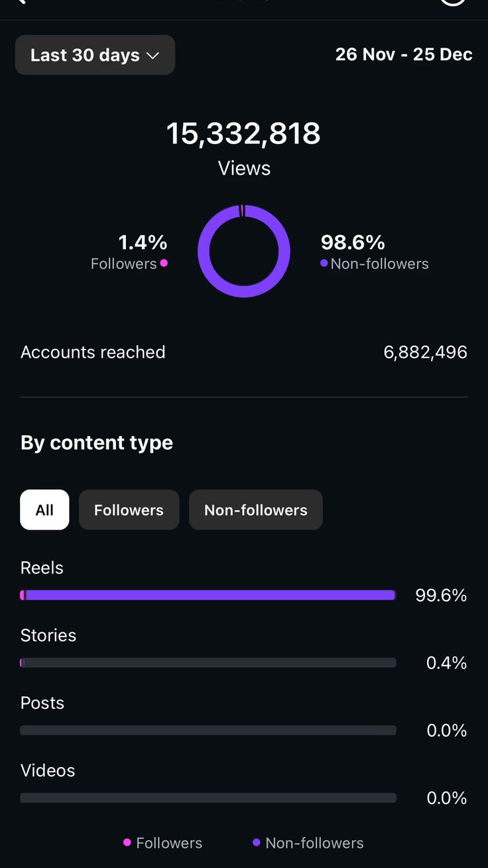Click the Posts progress bar

(x=208, y=731)
